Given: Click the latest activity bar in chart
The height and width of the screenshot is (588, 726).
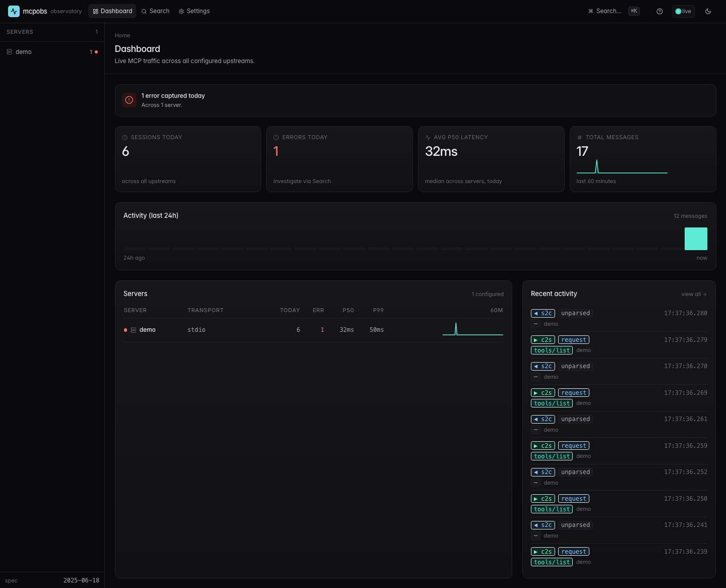Looking at the screenshot, I should point(696,239).
